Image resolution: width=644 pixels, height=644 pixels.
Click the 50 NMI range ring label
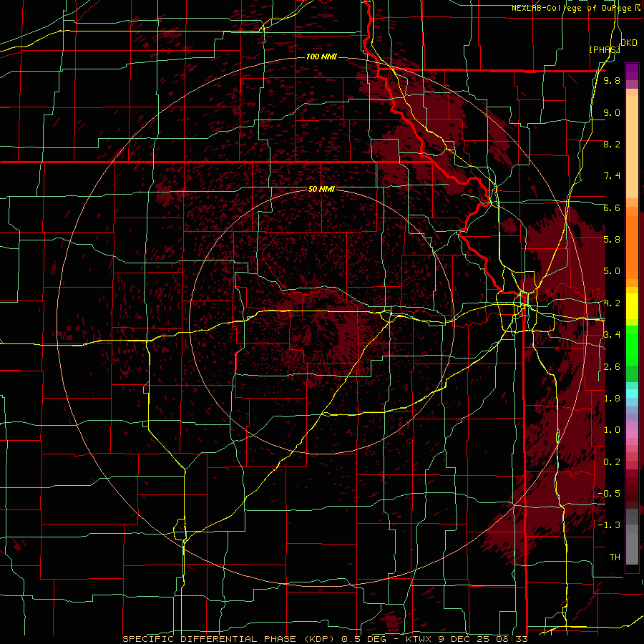(x=321, y=190)
